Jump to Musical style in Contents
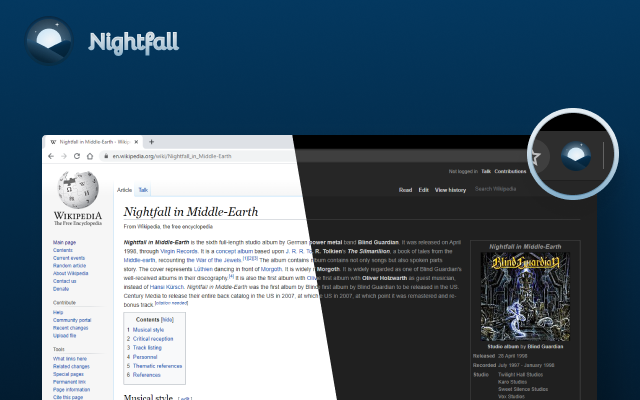Image resolution: width=640 pixels, height=400 pixels. point(148,330)
